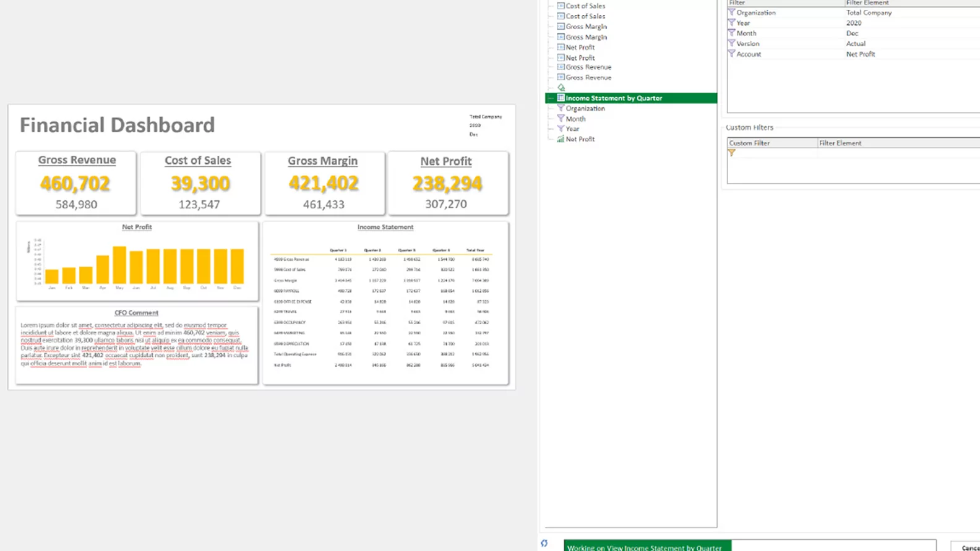The height and width of the screenshot is (551, 980).
Task: Click the Net Profit chart icon in the tree
Action: click(x=561, y=139)
